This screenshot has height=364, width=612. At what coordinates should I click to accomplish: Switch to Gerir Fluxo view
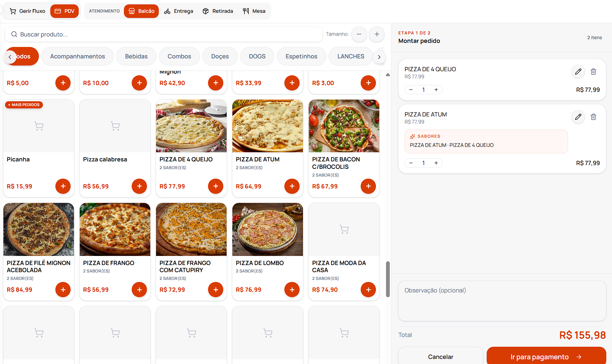pos(27,11)
